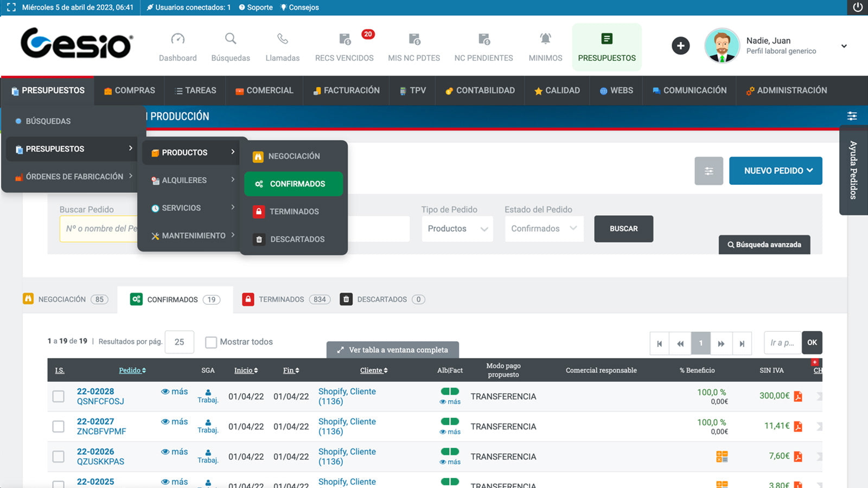Open RECS VENCIDOS icon with badge
The width and height of the screenshot is (868, 488).
344,39
